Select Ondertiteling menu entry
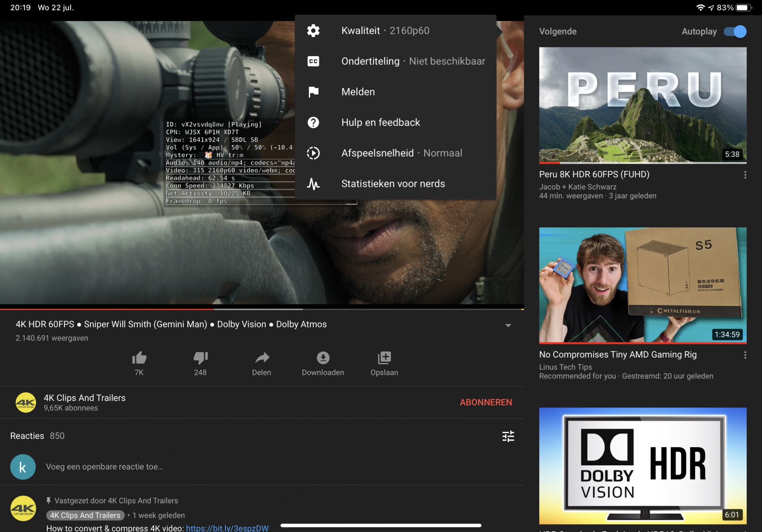Image resolution: width=762 pixels, height=532 pixels. 395,61
